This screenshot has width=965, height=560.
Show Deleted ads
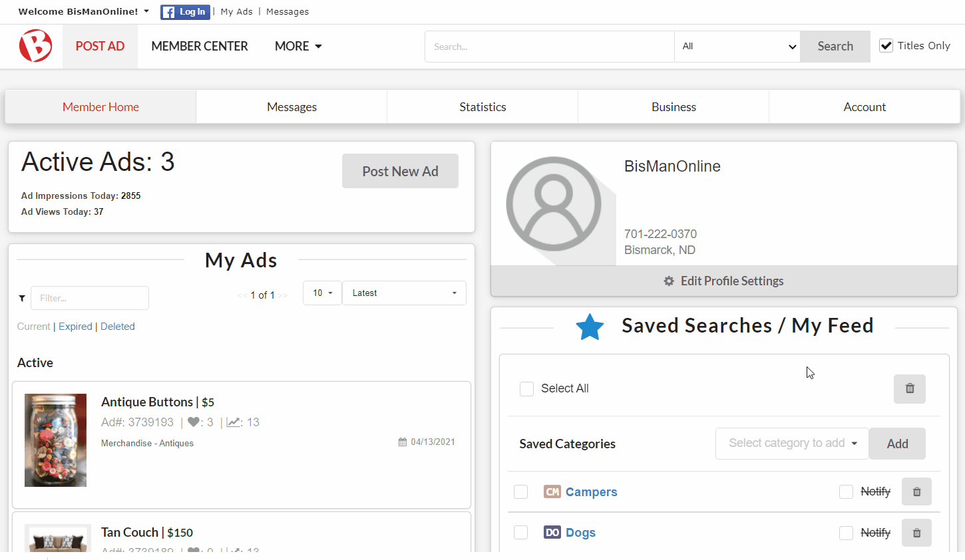[118, 327]
